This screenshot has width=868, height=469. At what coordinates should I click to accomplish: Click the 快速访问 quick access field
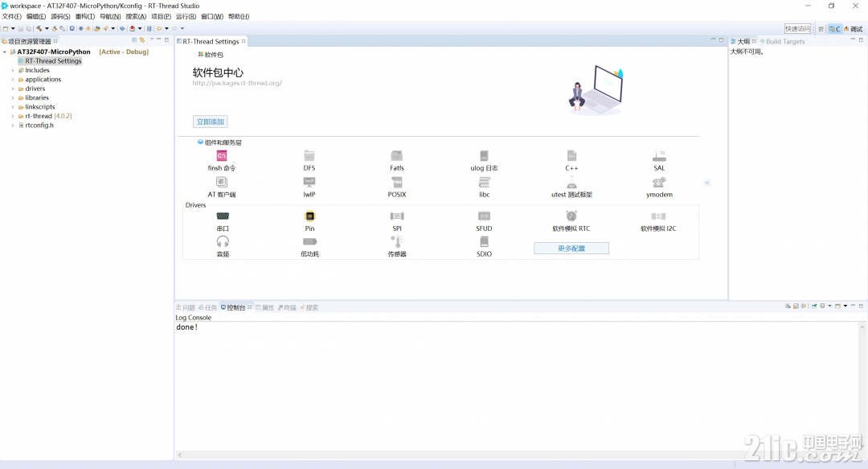pos(797,29)
